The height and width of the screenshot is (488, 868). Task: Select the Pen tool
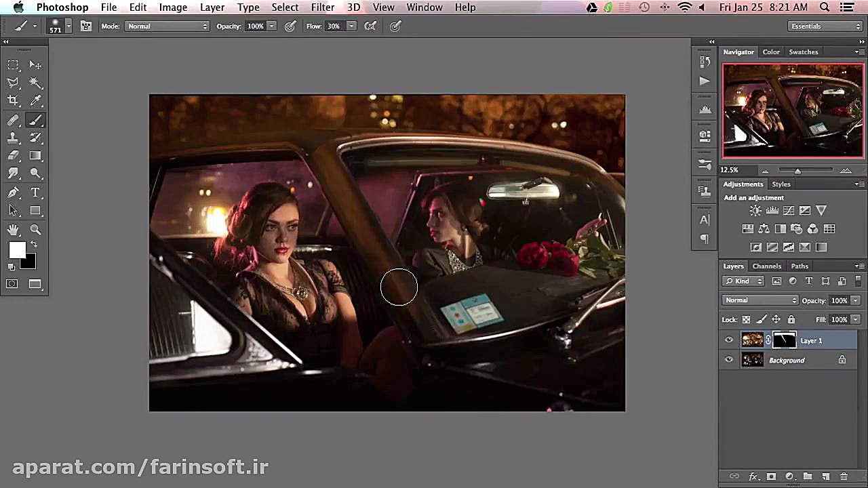pyautogui.click(x=13, y=193)
